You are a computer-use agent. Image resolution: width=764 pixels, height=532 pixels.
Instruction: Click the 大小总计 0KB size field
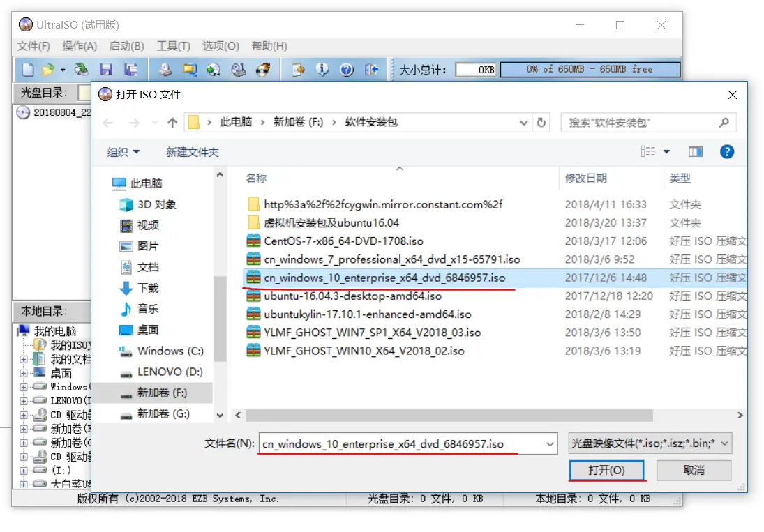[x=476, y=70]
